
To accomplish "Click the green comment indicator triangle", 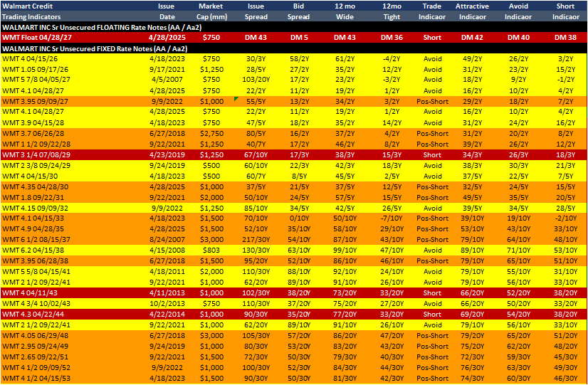I will point(236,98).
